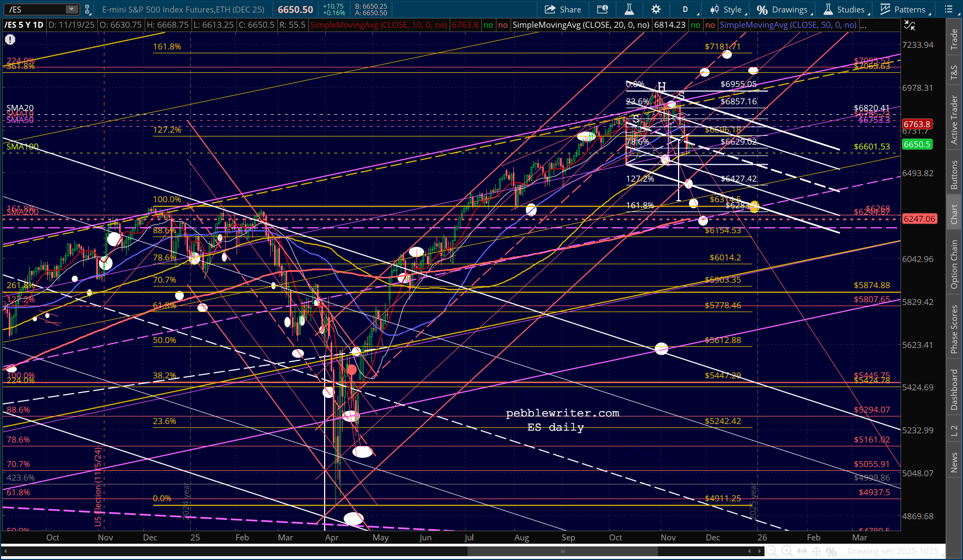Screen dimensions: 963x560
Task: Click the expand-collapse horizontal arrows icon
Action: point(802,551)
